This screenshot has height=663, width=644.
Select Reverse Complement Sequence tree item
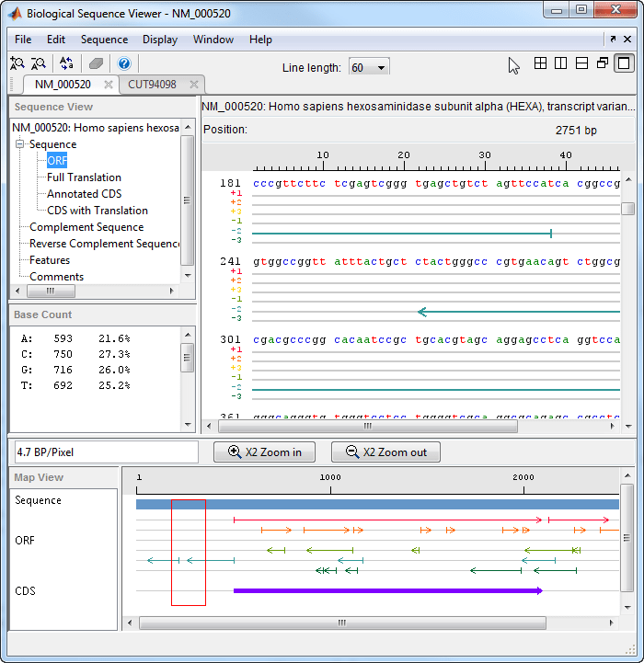pyautogui.click(x=104, y=244)
